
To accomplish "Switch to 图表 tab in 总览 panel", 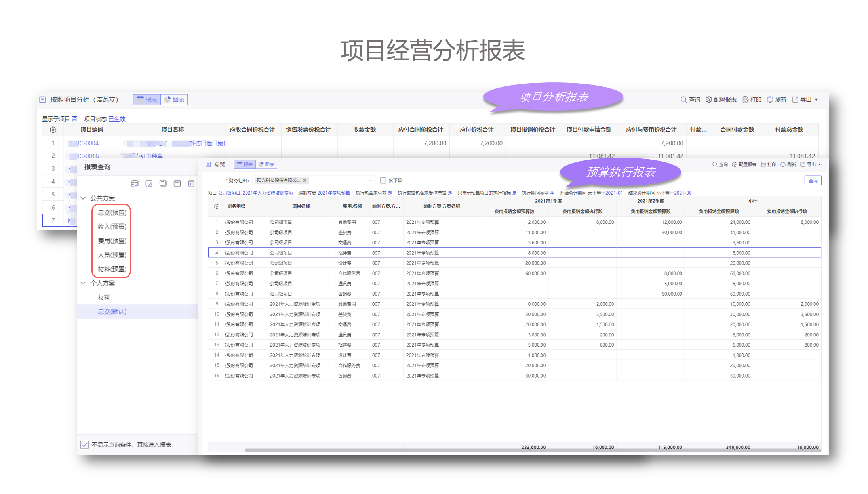I will pyautogui.click(x=266, y=164).
